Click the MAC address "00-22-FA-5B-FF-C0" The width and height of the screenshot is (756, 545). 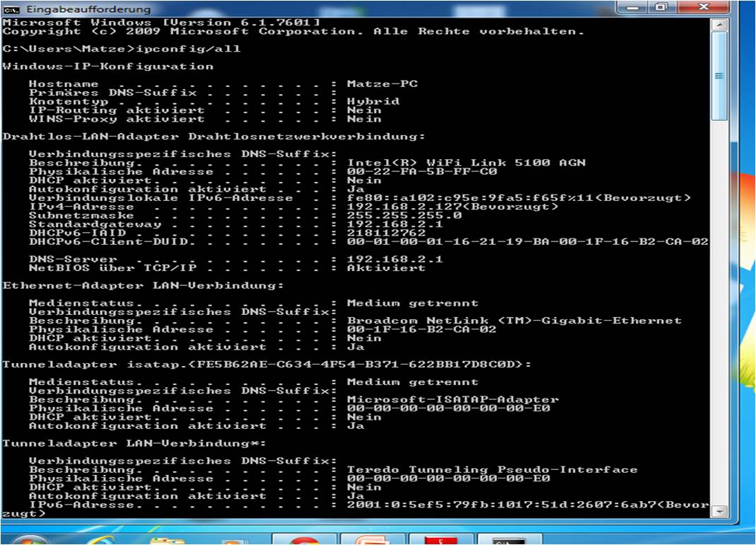click(422, 171)
